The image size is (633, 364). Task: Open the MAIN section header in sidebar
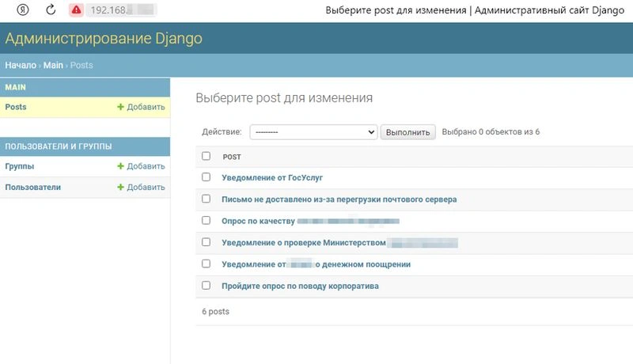pyautogui.click(x=15, y=87)
